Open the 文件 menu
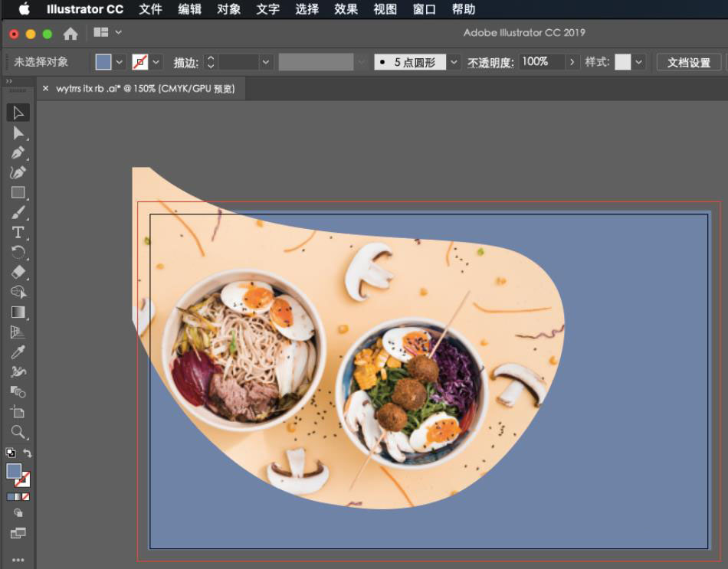 click(x=150, y=9)
